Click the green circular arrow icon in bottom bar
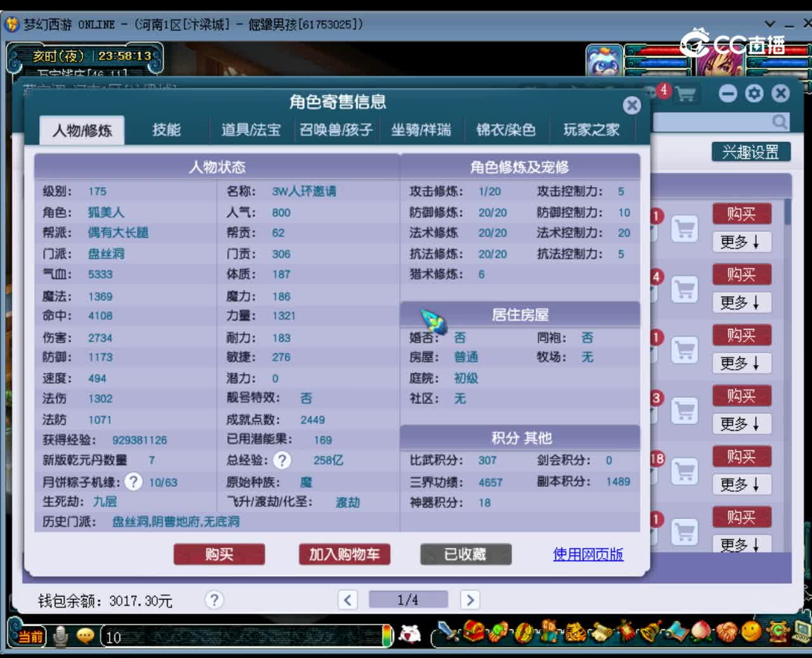 778,631
